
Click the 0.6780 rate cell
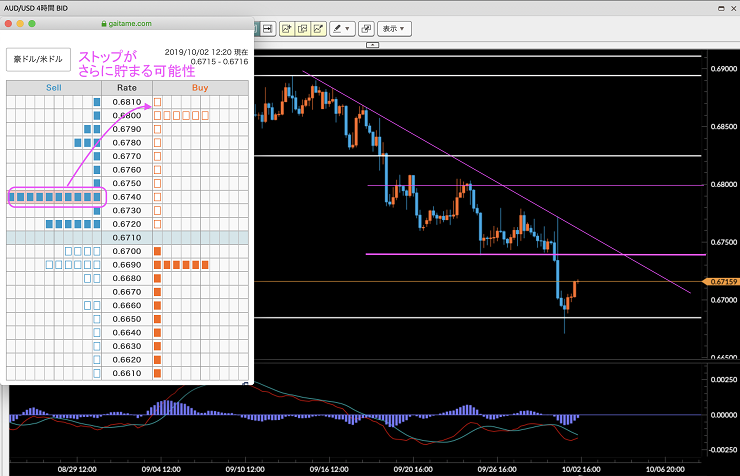pos(127,142)
